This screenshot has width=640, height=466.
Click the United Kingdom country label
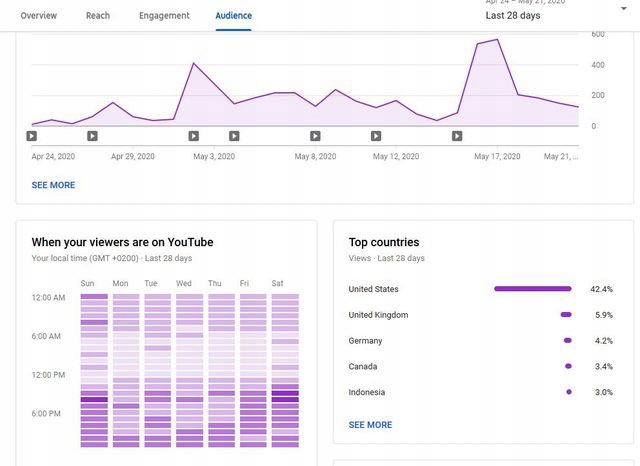tap(378, 315)
